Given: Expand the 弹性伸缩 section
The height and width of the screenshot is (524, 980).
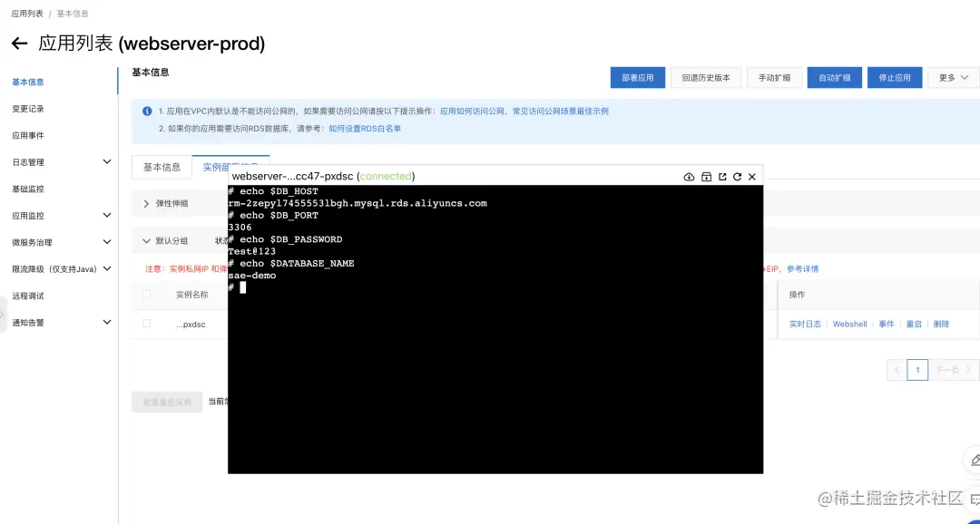Looking at the screenshot, I should (x=146, y=204).
